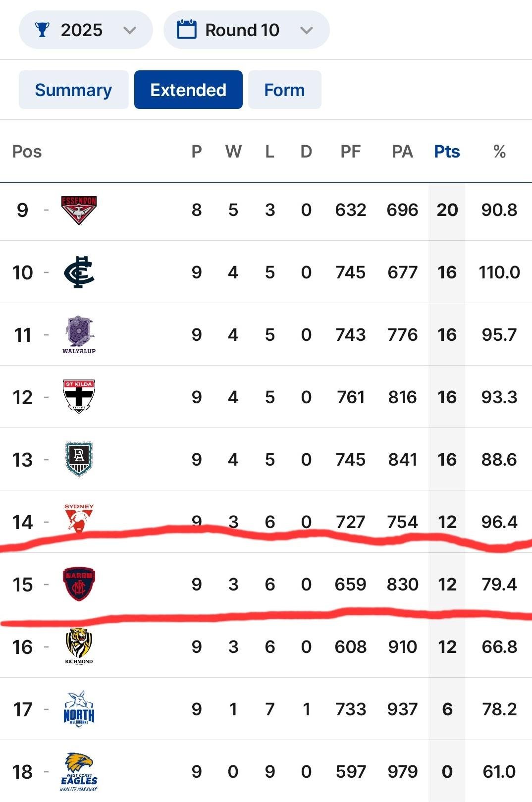
Task: Click the calendar icon beside Round 10
Action: pyautogui.click(x=187, y=29)
